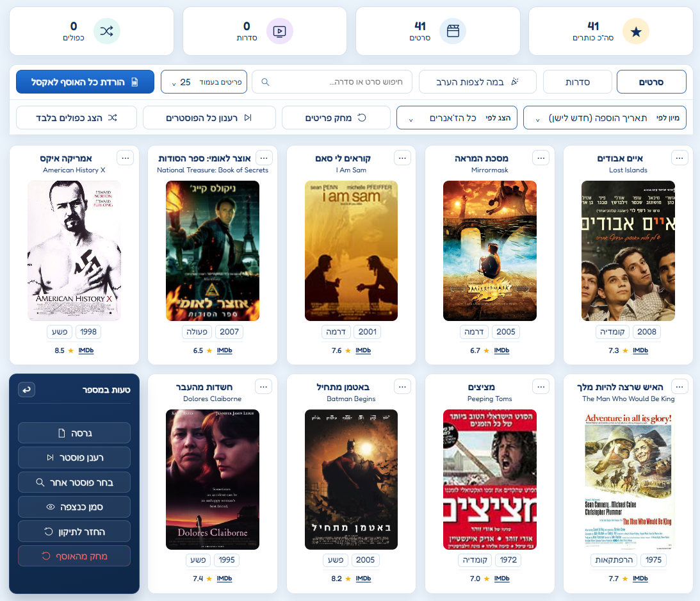Open options menu for I Am Sam card

[402, 158]
